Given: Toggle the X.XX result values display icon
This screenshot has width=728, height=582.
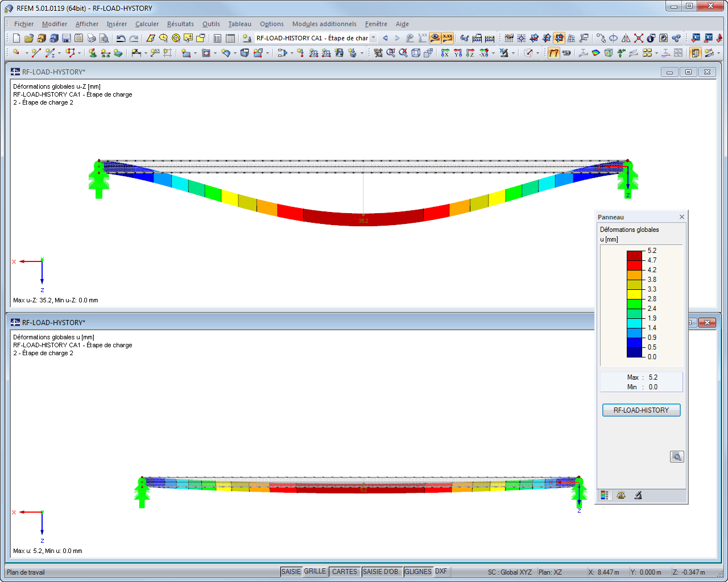Looking at the screenshot, I should (447, 38).
